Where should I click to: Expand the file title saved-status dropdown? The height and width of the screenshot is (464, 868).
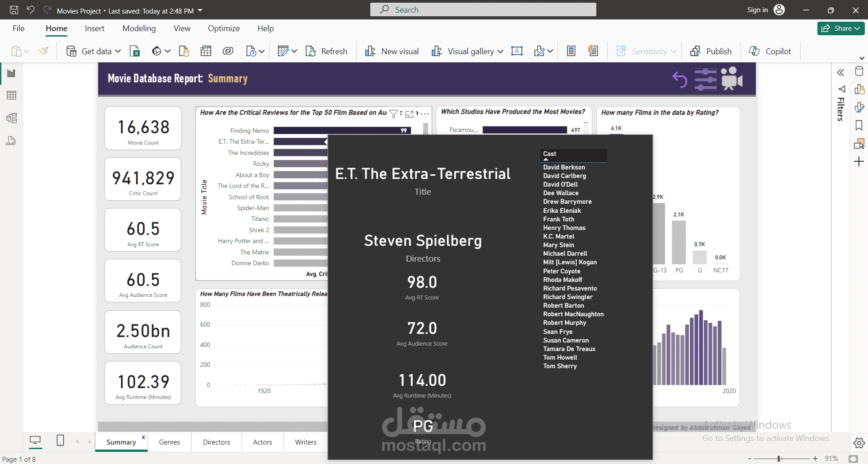click(200, 10)
